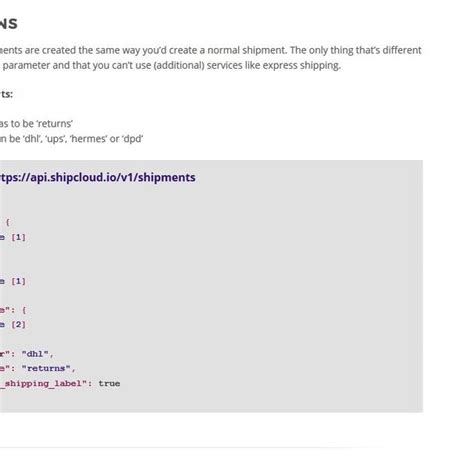
Task: Click the words 'normal shipment' in paragraph
Action: 247,50
